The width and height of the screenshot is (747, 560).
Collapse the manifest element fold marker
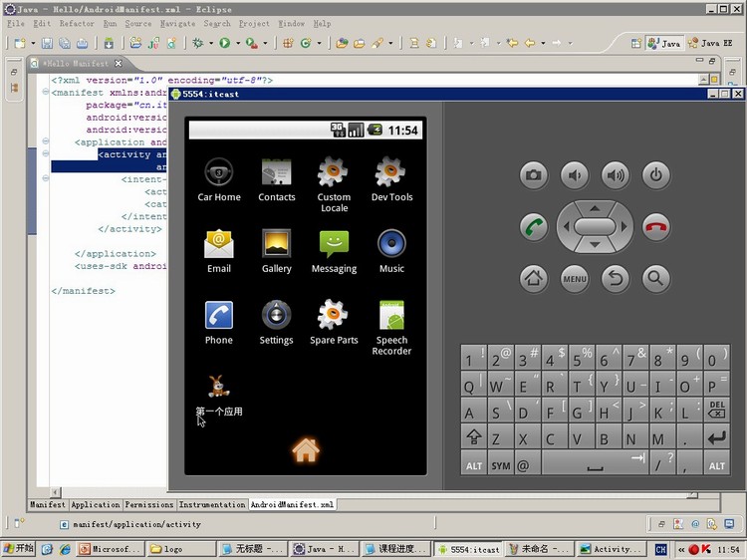[45, 92]
